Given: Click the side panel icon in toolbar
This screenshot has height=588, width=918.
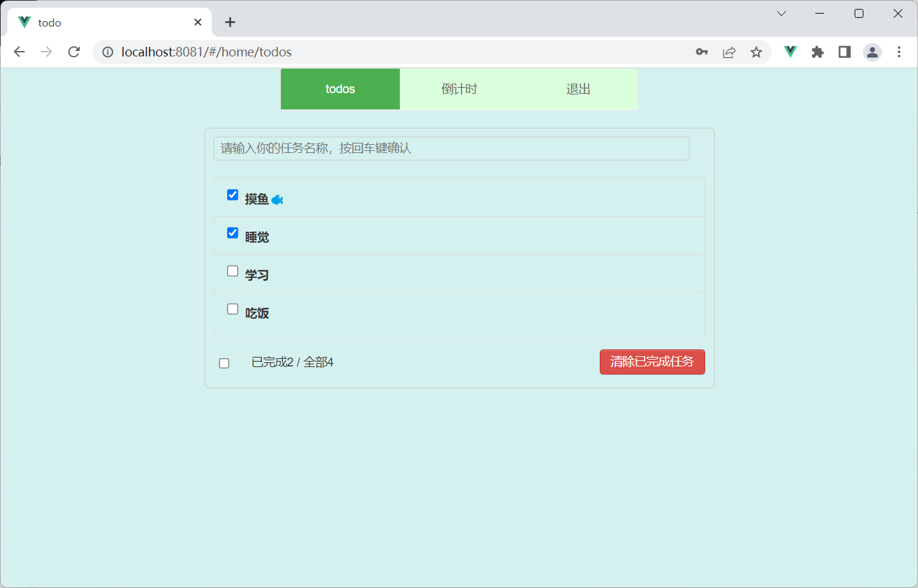Looking at the screenshot, I should [x=844, y=52].
